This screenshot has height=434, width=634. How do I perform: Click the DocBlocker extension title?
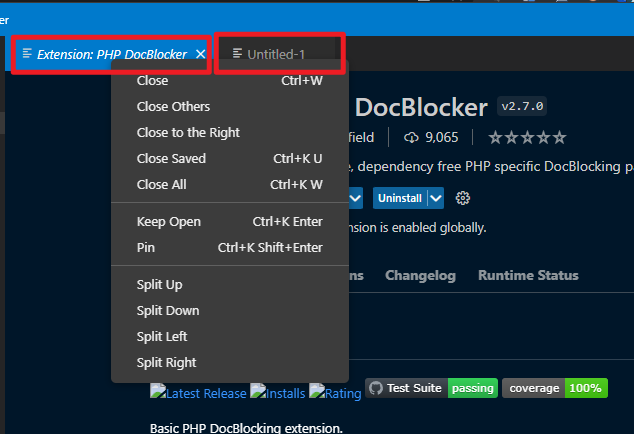(421, 108)
